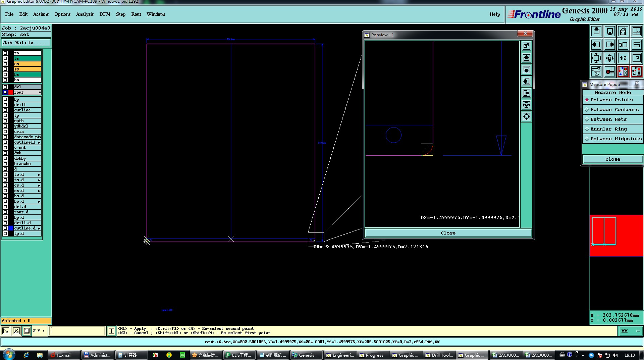Click the zoom in icon with inward arrows
The width and height of the screenshot is (644, 360).
tap(596, 58)
